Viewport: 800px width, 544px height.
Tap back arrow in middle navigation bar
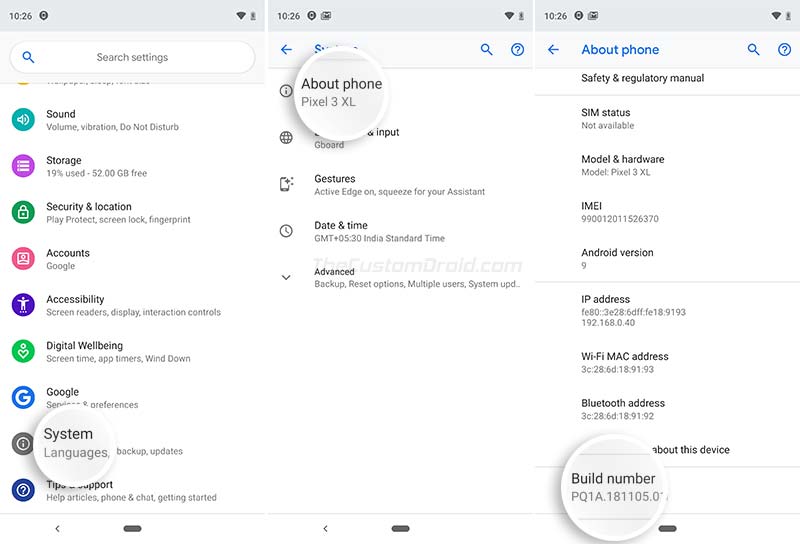pos(325,529)
